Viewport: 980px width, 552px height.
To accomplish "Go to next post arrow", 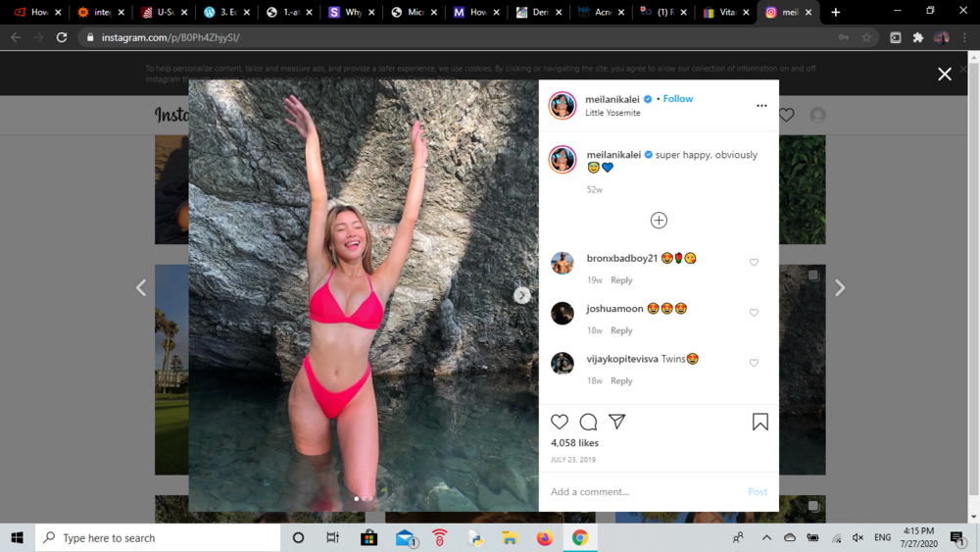I will (840, 287).
